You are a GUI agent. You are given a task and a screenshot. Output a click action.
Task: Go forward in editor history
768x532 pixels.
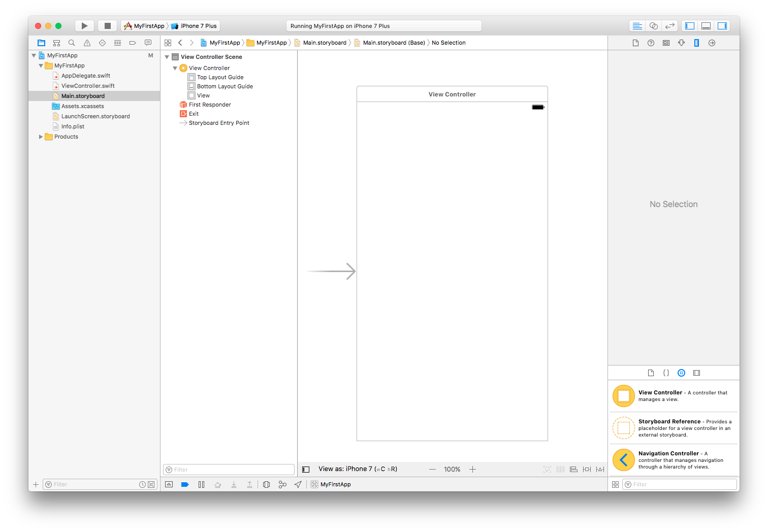coord(191,43)
